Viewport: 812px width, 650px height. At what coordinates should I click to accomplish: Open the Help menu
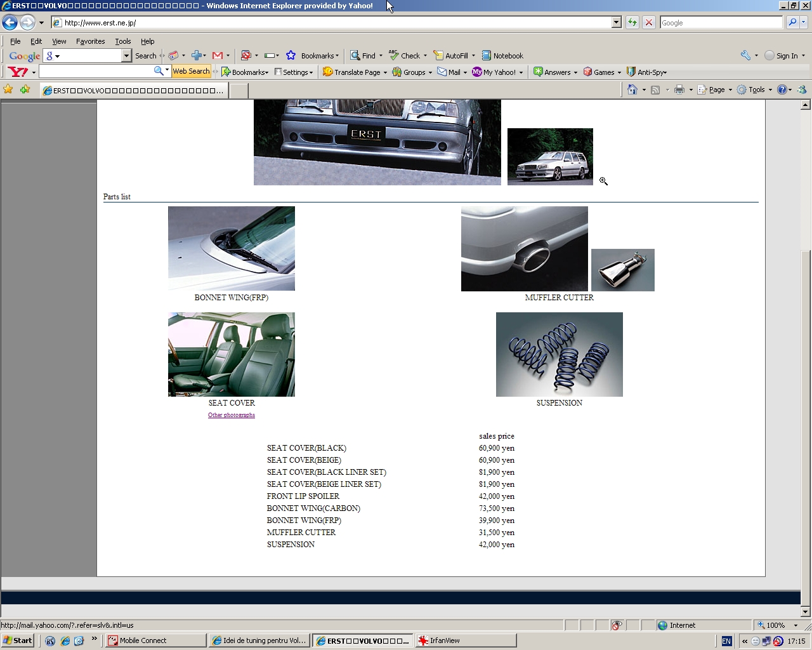(x=148, y=41)
